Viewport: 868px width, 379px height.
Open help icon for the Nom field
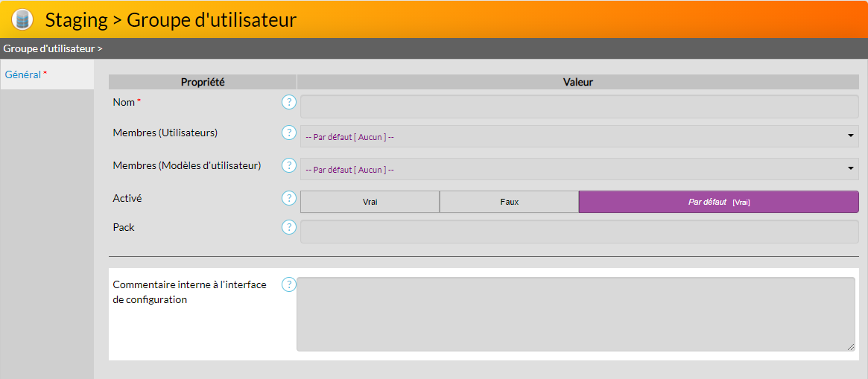coord(289,102)
